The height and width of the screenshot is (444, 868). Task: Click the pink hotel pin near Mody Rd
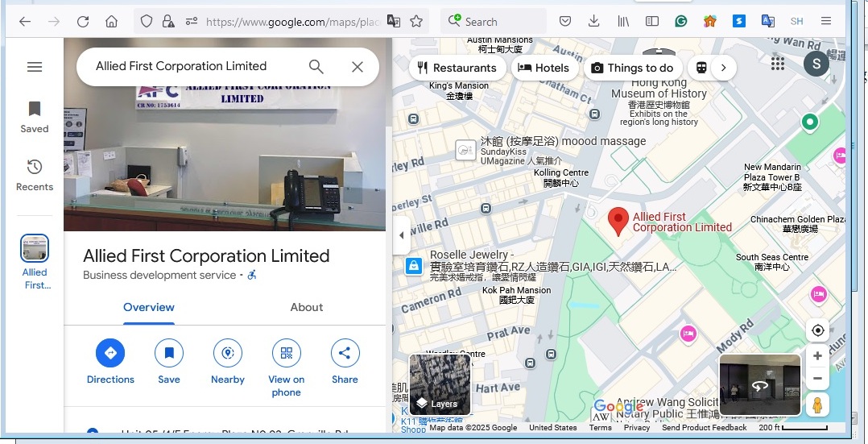pos(688,334)
